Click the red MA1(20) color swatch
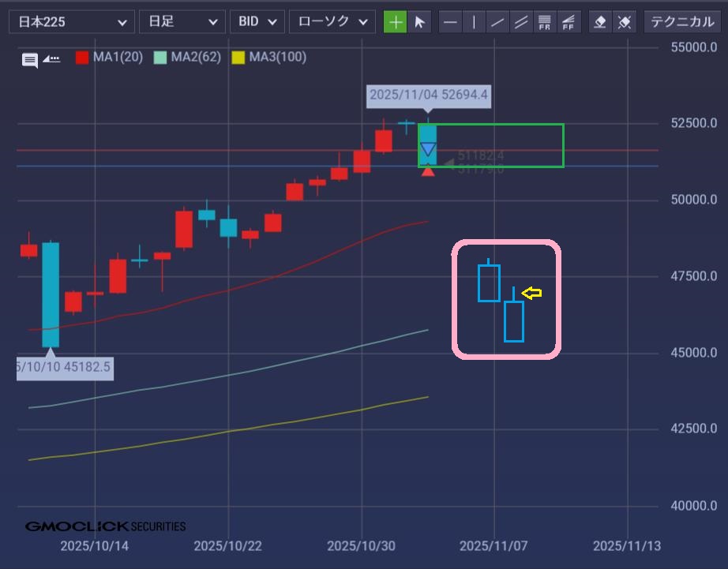 click(x=82, y=57)
